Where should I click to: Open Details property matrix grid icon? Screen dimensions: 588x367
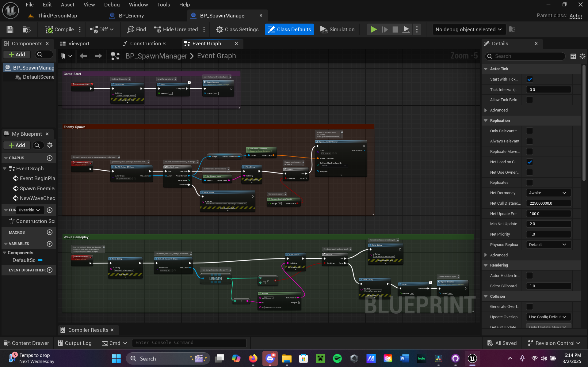click(573, 56)
